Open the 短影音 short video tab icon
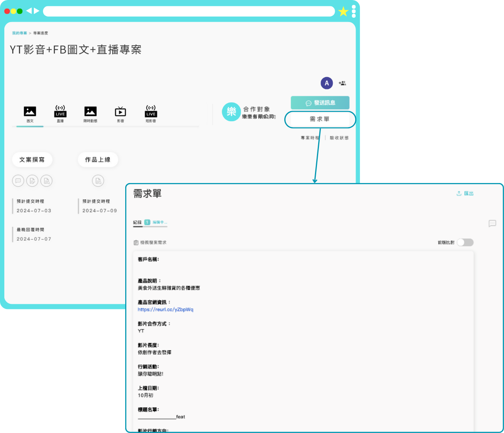The image size is (504, 433). pos(151,111)
